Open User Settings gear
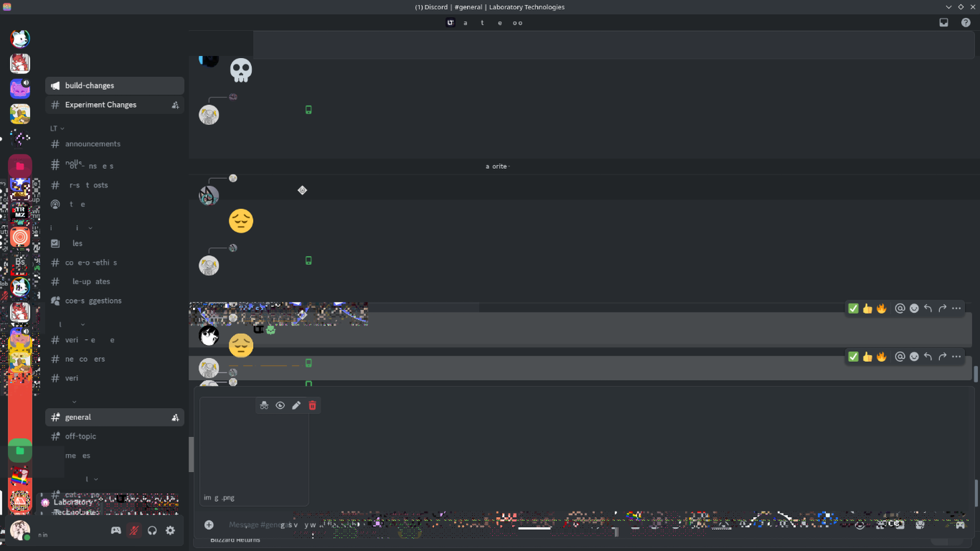The image size is (980, 551). coord(170,530)
